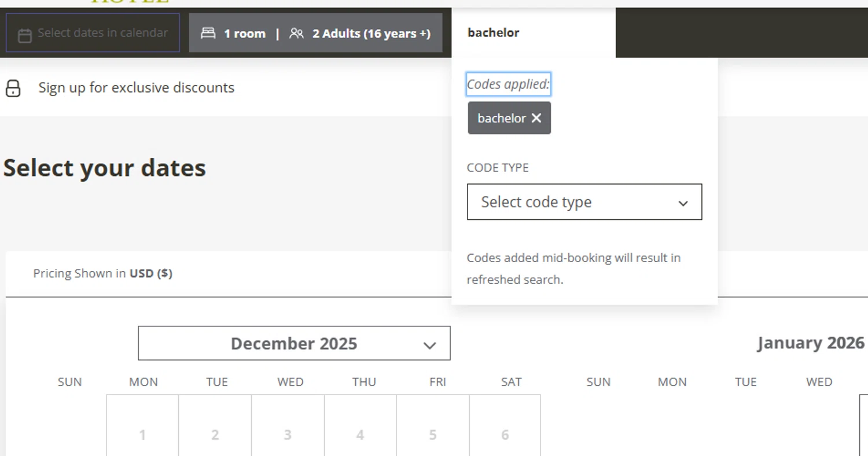Remove the applied bachelor code
This screenshot has height=456, width=868.
point(536,118)
